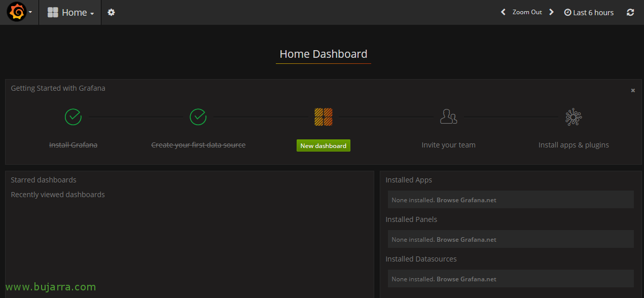
Task: Click the Installed Panels heading
Action: 411,219
